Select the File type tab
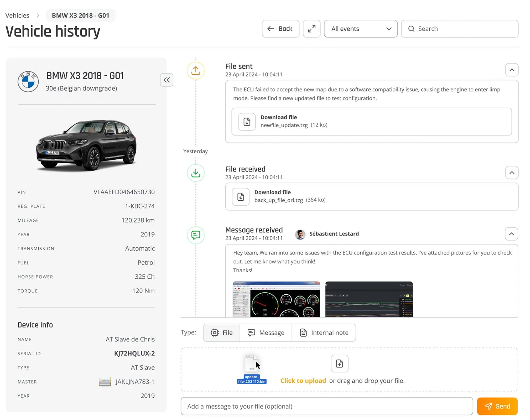530x420 pixels. pyautogui.click(x=222, y=333)
